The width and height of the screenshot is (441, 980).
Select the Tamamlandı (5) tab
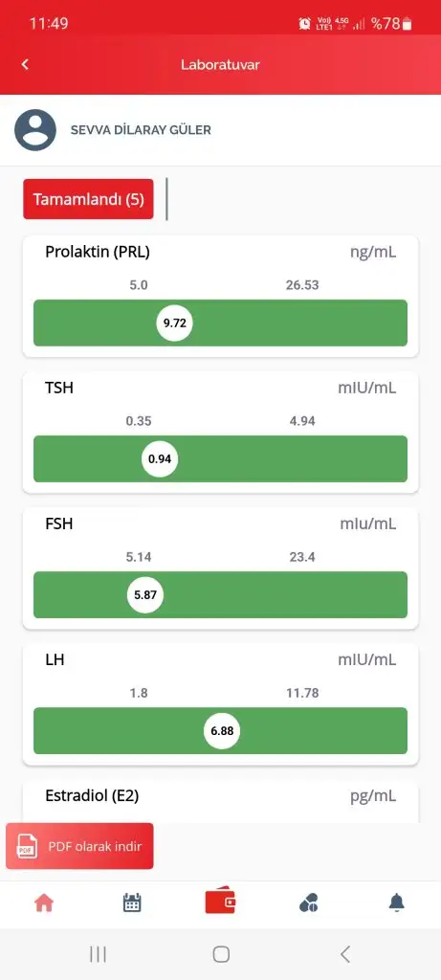pos(88,199)
